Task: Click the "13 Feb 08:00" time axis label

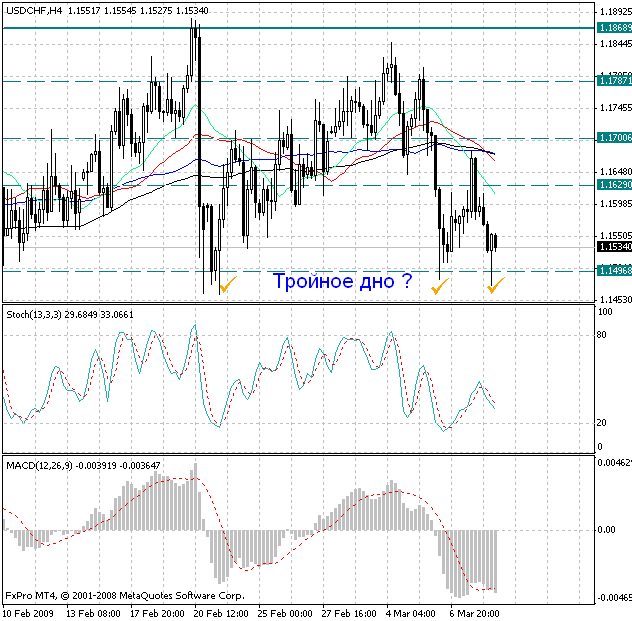Action: click(x=93, y=613)
